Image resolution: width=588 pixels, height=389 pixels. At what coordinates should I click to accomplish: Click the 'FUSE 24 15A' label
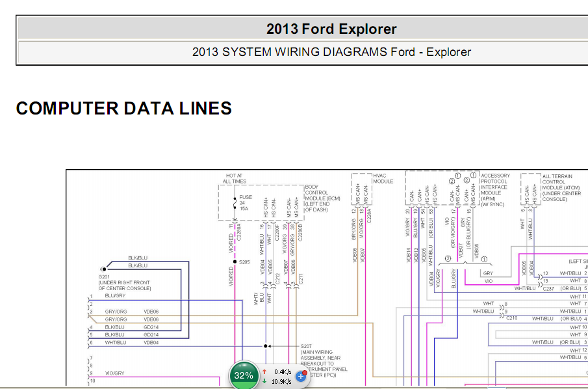pyautogui.click(x=245, y=203)
